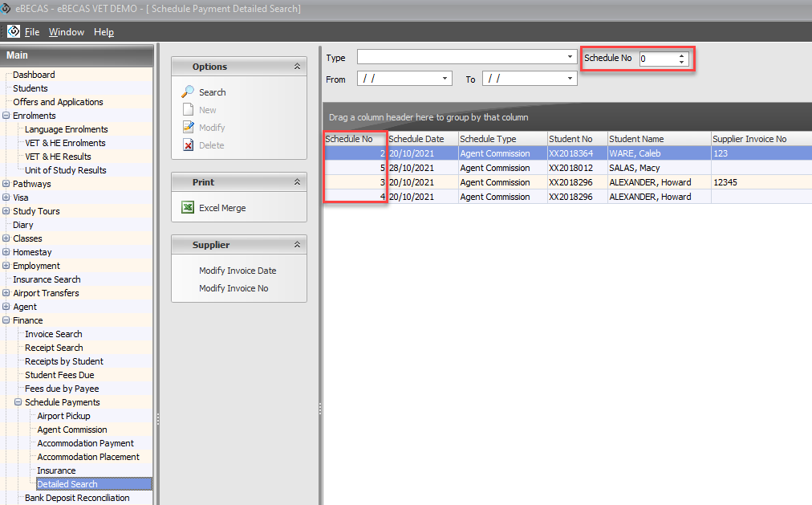This screenshot has width=812, height=505.
Task: Click the Delete red X icon
Action: point(188,145)
